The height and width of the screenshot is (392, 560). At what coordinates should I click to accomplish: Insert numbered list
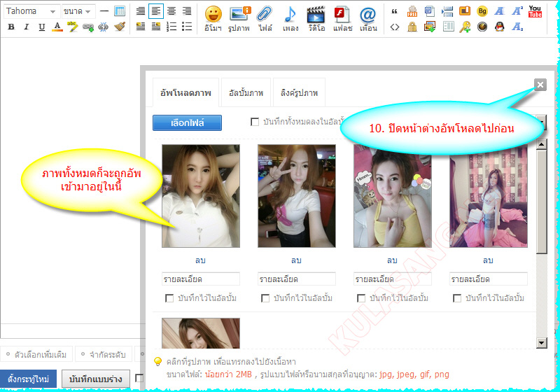coord(171,27)
